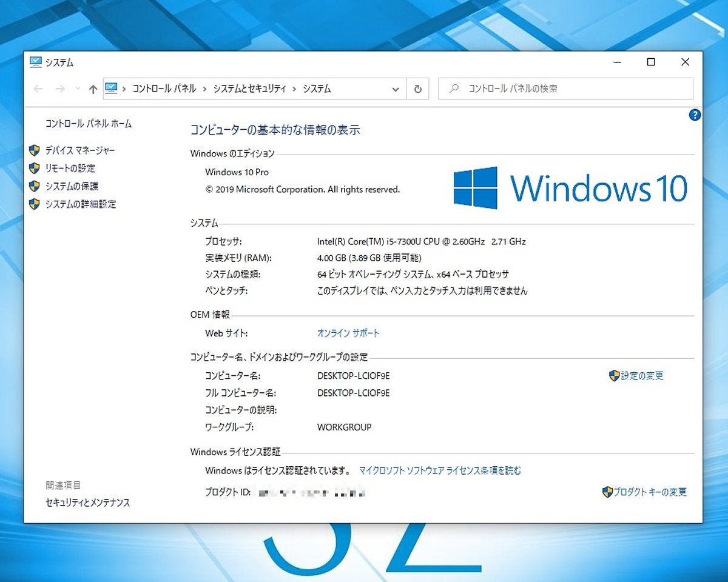Open セキュリティとメンテナンス

point(88,503)
